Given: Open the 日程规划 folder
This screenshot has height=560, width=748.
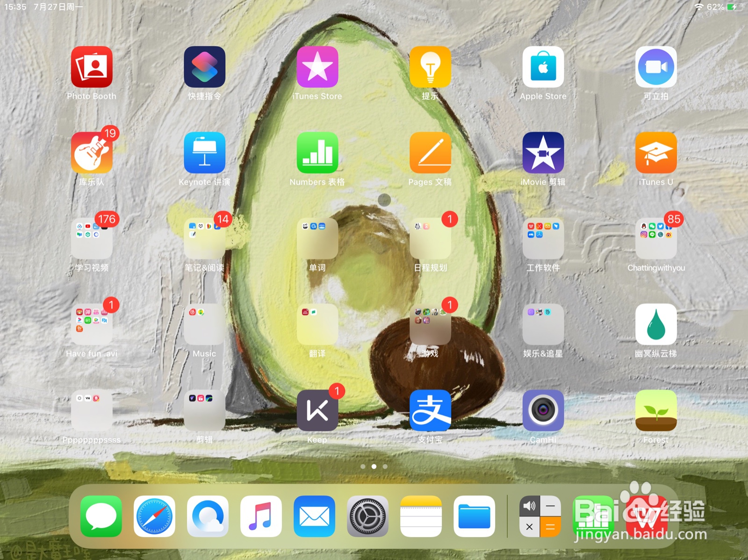Looking at the screenshot, I should point(430,238).
